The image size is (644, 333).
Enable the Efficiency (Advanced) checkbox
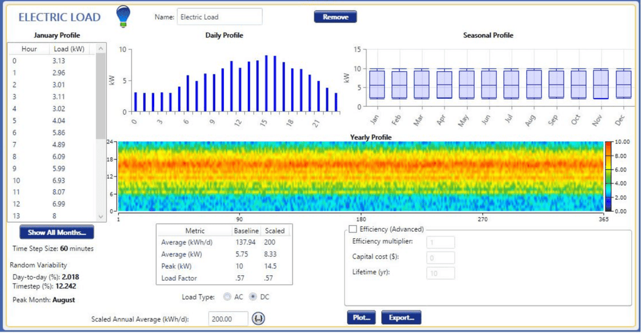tap(352, 229)
